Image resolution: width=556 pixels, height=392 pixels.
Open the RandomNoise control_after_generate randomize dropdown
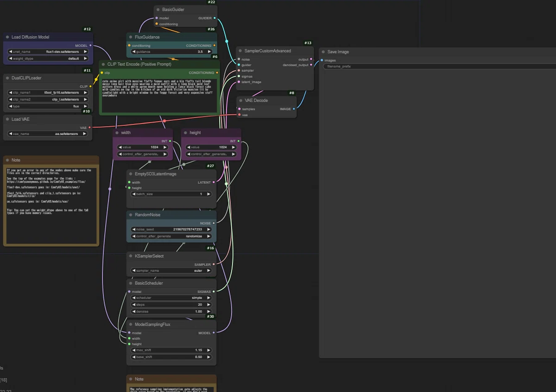[x=171, y=236]
